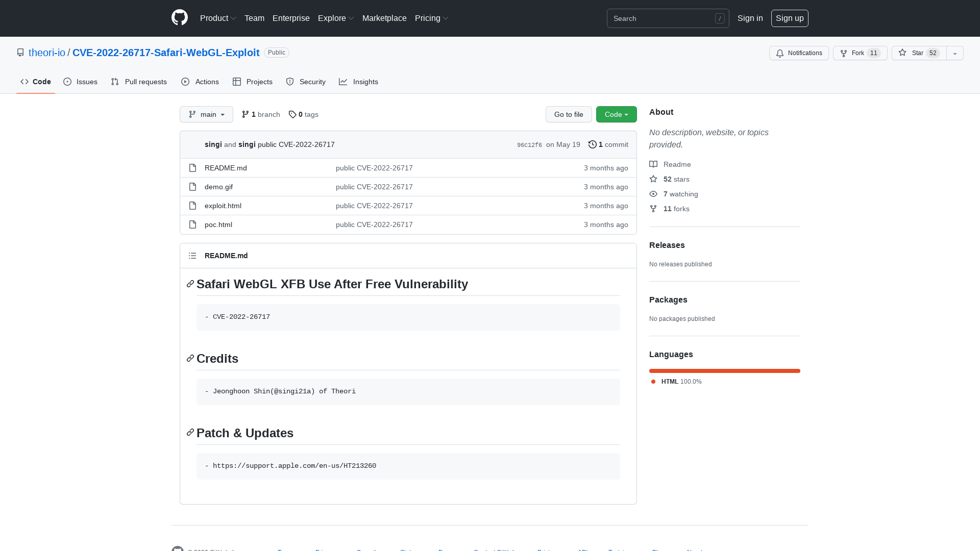
Task: Open the CVE-2022-26717-Safari-WebGL-Exploit repository link
Action: click(166, 53)
